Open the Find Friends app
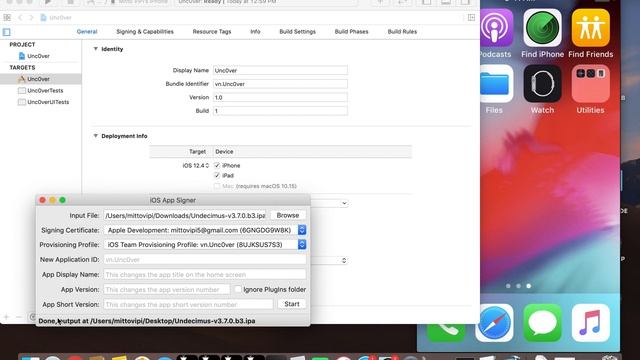This screenshot has height=360, width=640. point(591,28)
